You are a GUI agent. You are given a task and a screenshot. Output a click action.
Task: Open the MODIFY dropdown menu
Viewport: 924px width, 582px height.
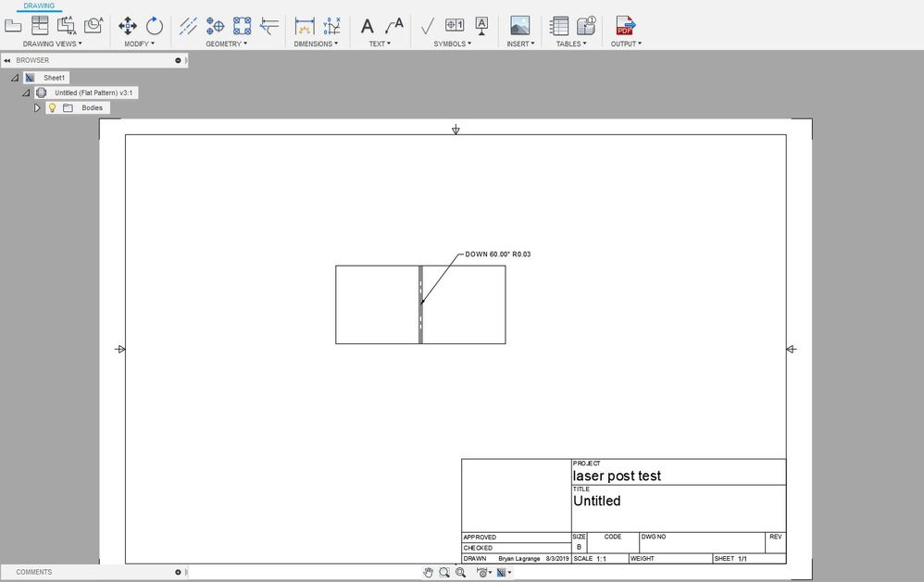click(140, 43)
